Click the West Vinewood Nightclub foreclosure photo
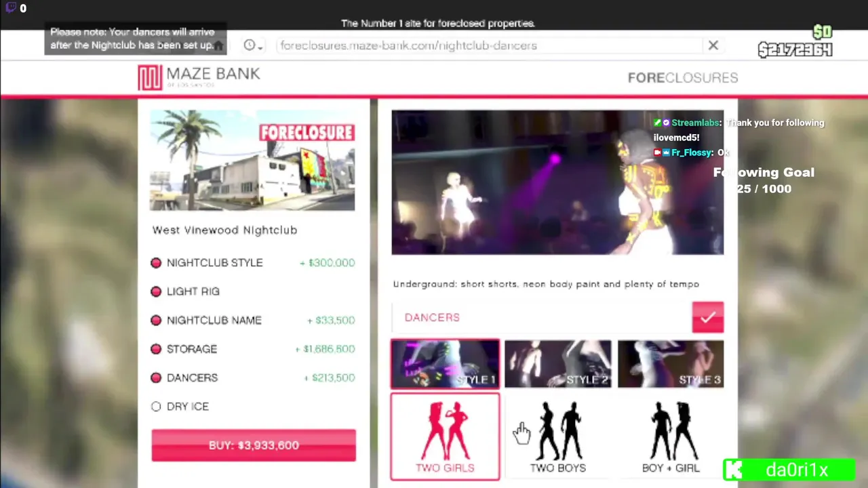Viewport: 868px width, 488px height. [x=252, y=161]
